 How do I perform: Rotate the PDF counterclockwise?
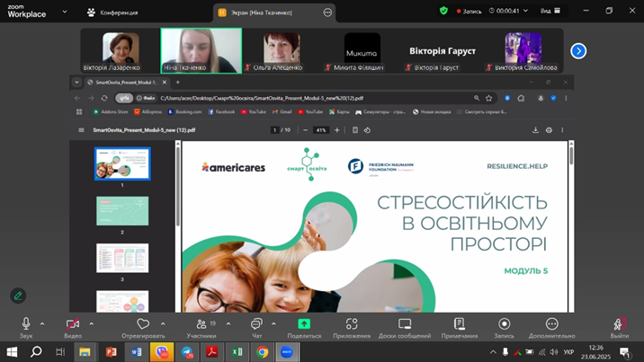coord(367,130)
